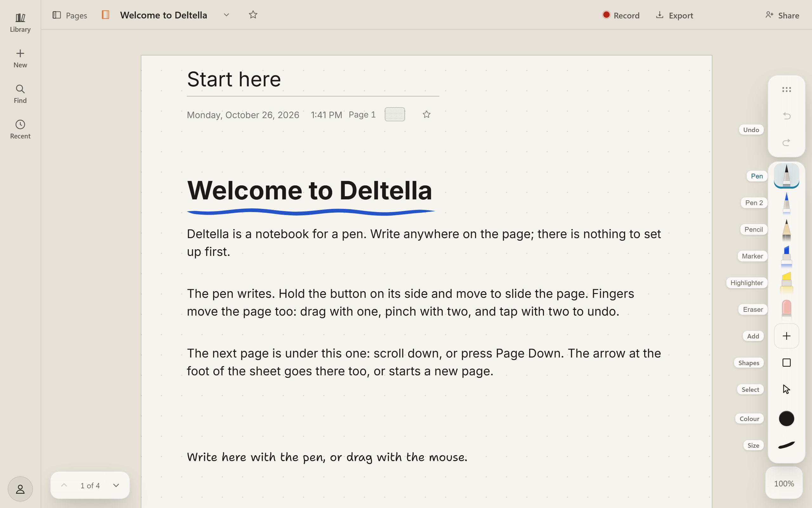This screenshot has height=508, width=812.
Task: Open the toolbar grip dots menu
Action: (787, 89)
